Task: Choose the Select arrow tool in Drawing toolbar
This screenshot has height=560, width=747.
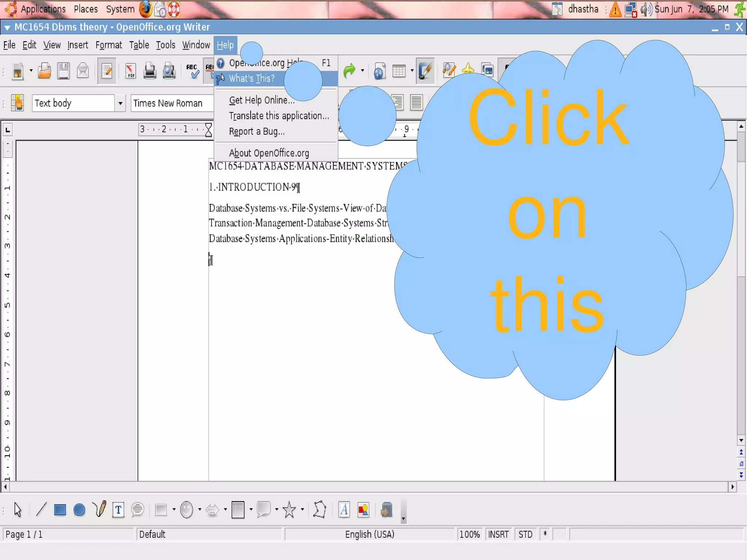Action: coord(18,509)
